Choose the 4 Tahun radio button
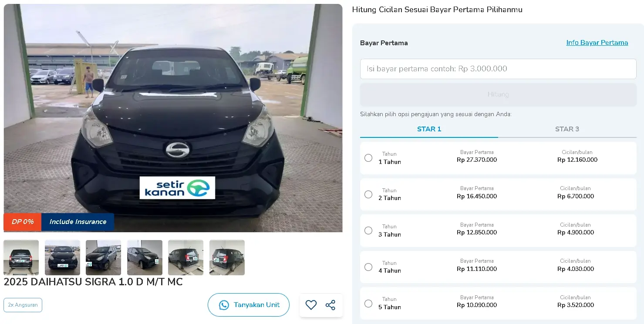This screenshot has width=644, height=324. point(368,267)
